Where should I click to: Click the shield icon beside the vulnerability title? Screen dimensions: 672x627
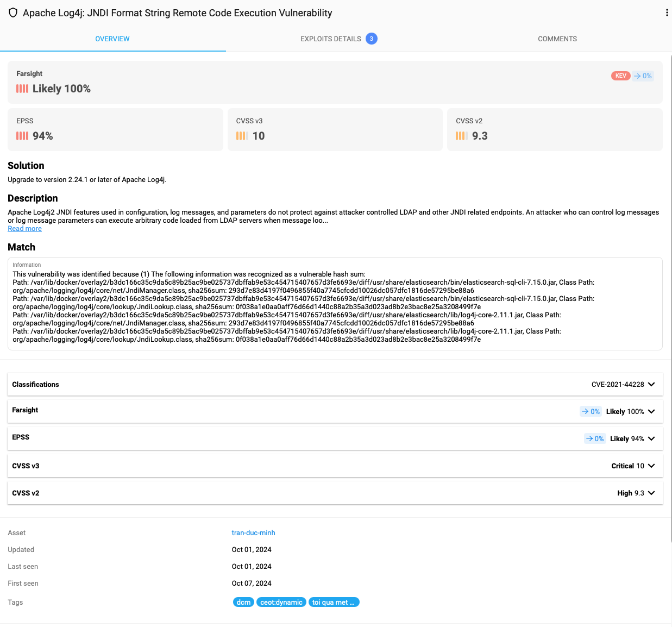tap(13, 13)
